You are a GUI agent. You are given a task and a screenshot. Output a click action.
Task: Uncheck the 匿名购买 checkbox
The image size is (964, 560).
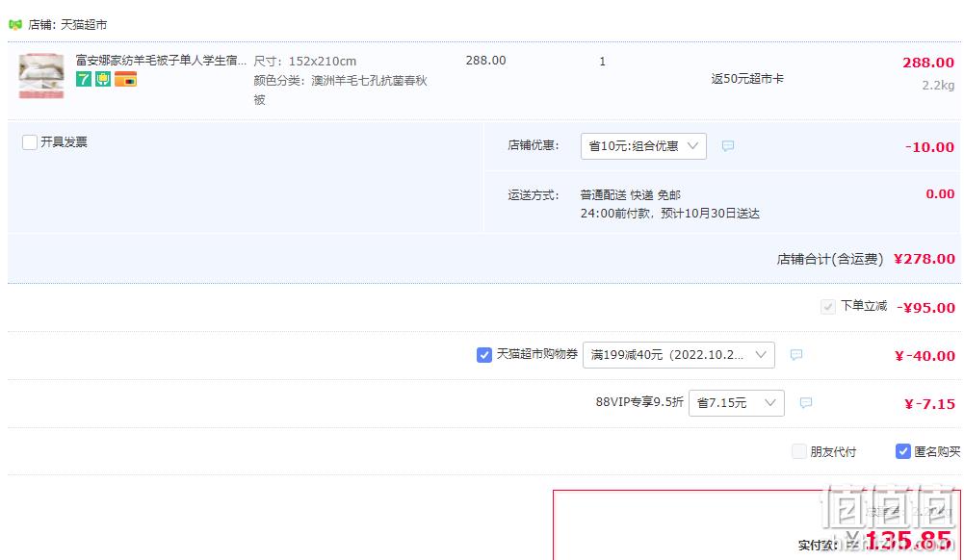point(903,452)
